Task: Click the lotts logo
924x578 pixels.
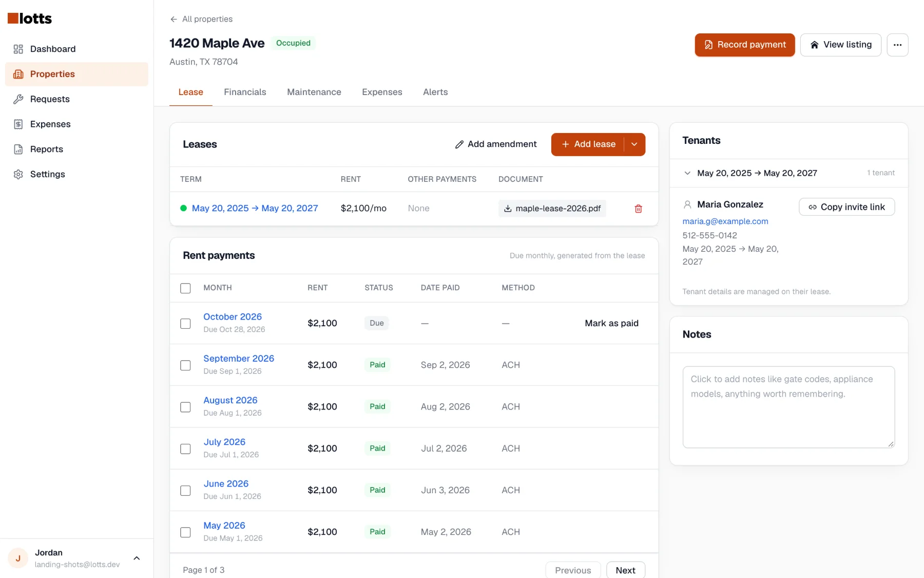Action: [x=30, y=18]
